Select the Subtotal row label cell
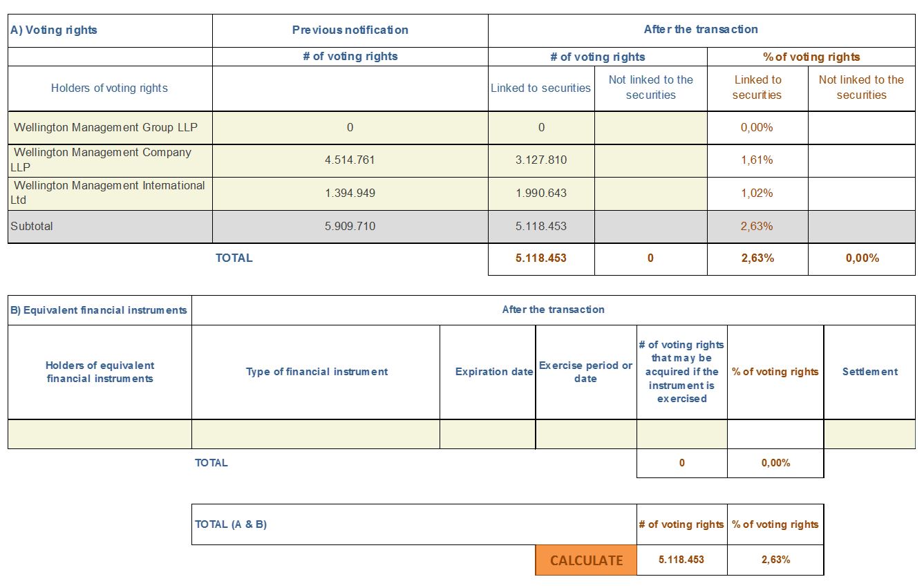924x588 pixels. (x=110, y=227)
